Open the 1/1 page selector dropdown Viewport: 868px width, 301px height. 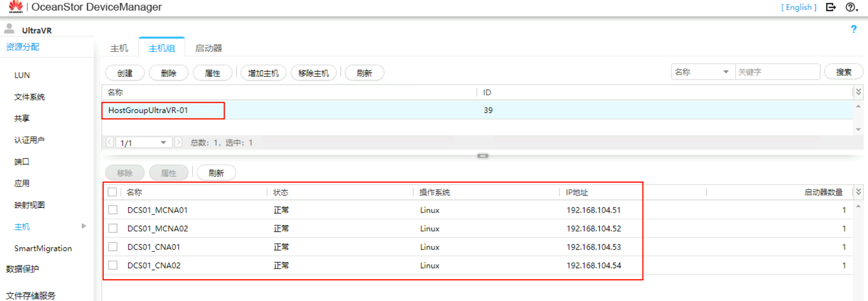coord(144,143)
